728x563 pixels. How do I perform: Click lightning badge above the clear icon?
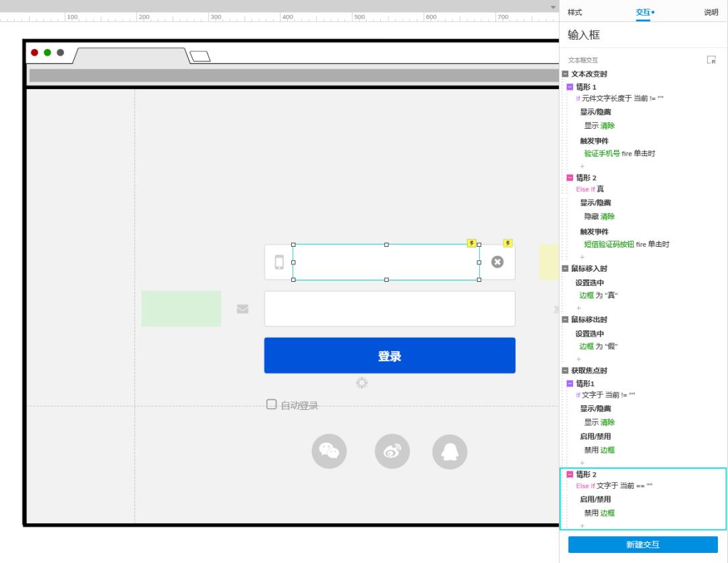pos(508,243)
